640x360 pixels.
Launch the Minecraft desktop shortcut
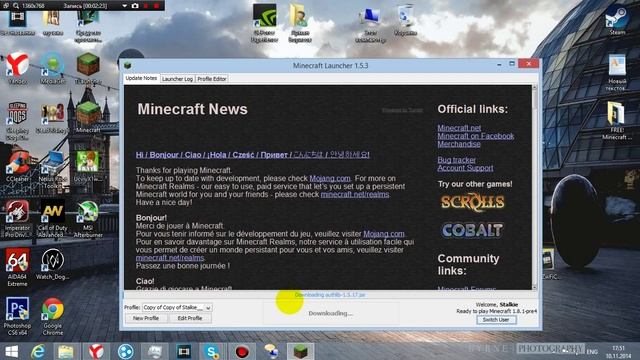pyautogui.click(x=88, y=116)
